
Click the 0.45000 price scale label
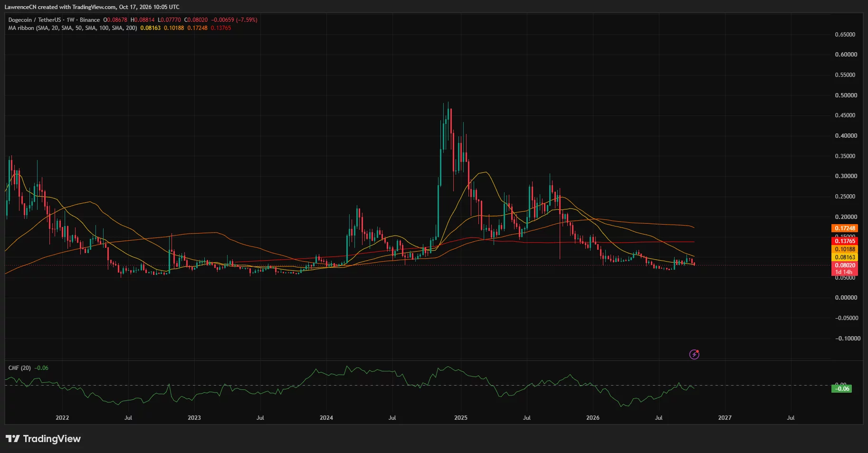846,115
